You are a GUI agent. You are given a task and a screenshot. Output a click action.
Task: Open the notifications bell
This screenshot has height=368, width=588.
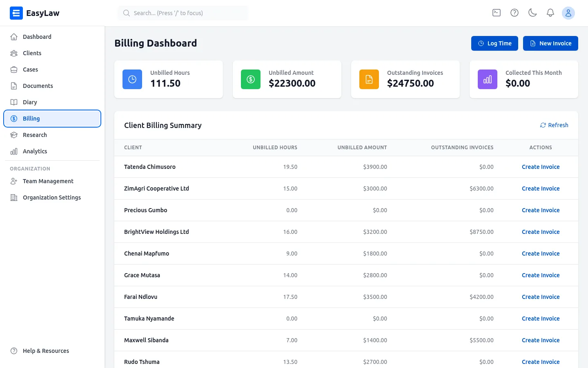(550, 13)
